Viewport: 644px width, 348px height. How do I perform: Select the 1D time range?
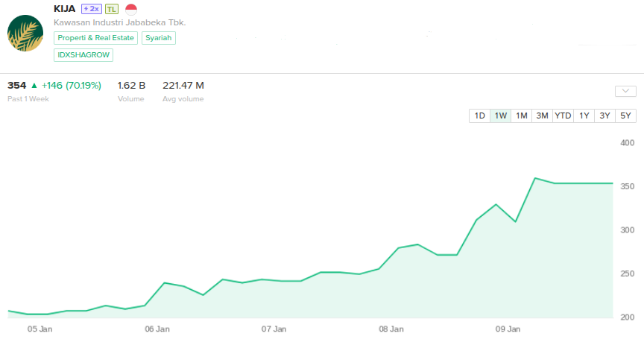pos(480,116)
